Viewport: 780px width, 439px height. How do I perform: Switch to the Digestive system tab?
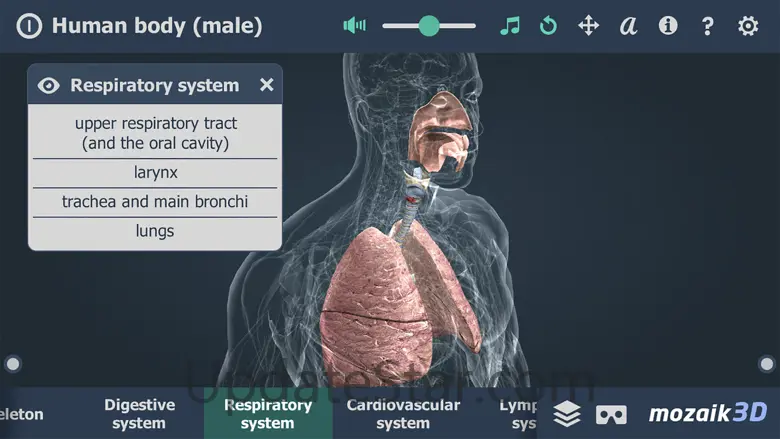[x=139, y=414]
